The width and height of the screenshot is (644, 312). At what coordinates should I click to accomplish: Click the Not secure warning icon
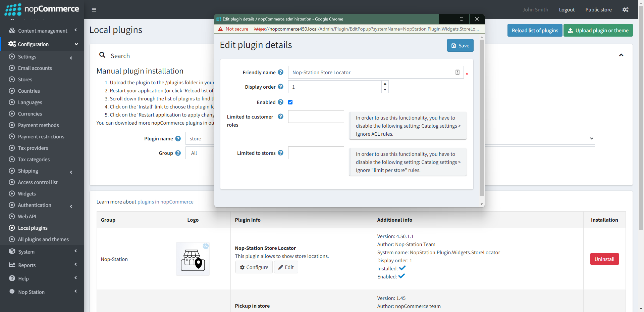tap(220, 29)
